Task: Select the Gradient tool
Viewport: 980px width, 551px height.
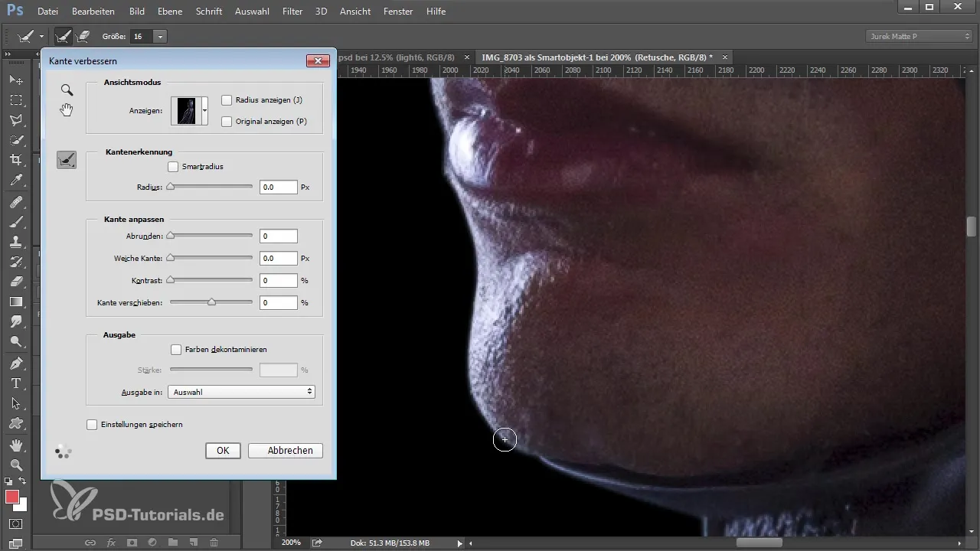Action: tap(16, 302)
